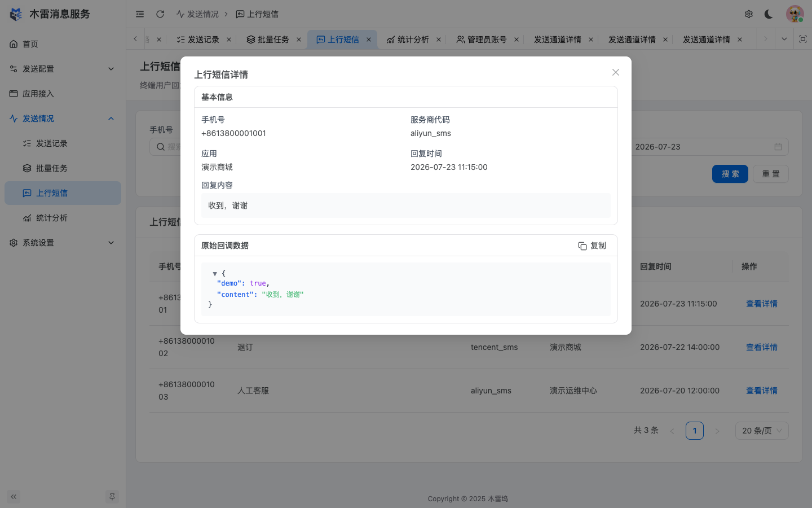Open the 20 条/页 page size dropdown
The image size is (812, 508).
[762, 431]
